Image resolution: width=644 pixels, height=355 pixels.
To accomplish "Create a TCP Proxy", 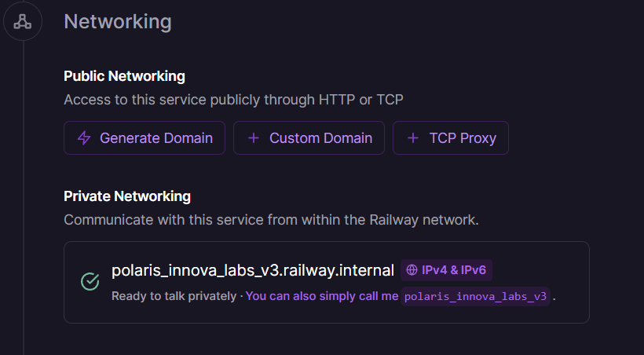I will point(451,138).
